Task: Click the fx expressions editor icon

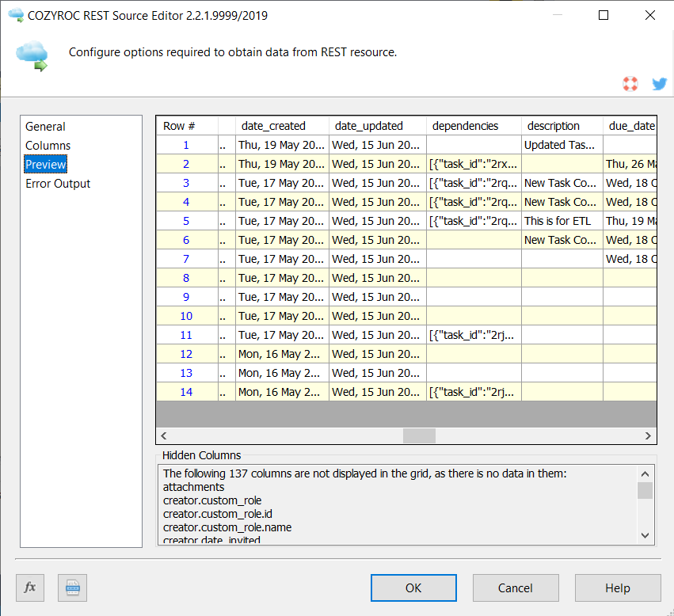Action: pos(29,587)
